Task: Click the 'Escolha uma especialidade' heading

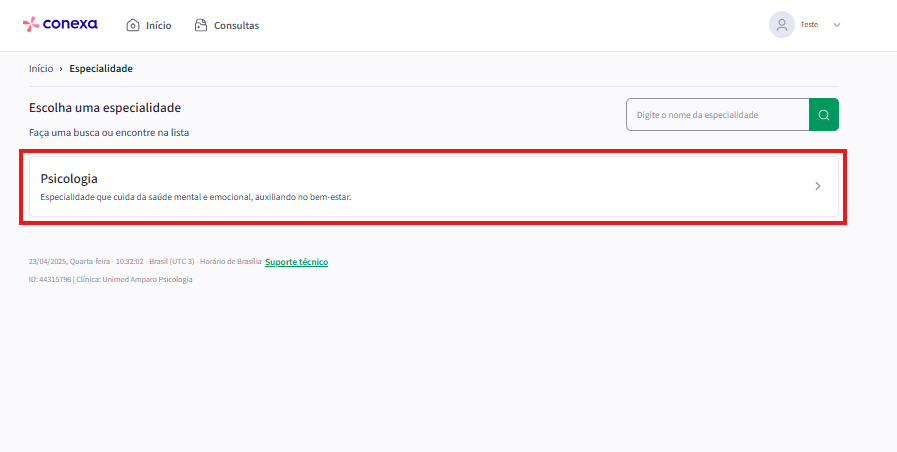Action: point(105,108)
